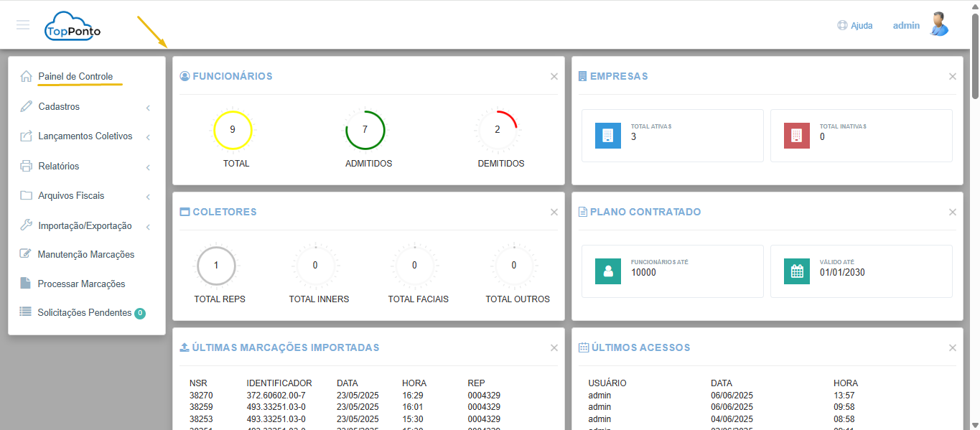Dismiss the Plano Contratado panel
The image size is (980, 430).
(x=952, y=212)
